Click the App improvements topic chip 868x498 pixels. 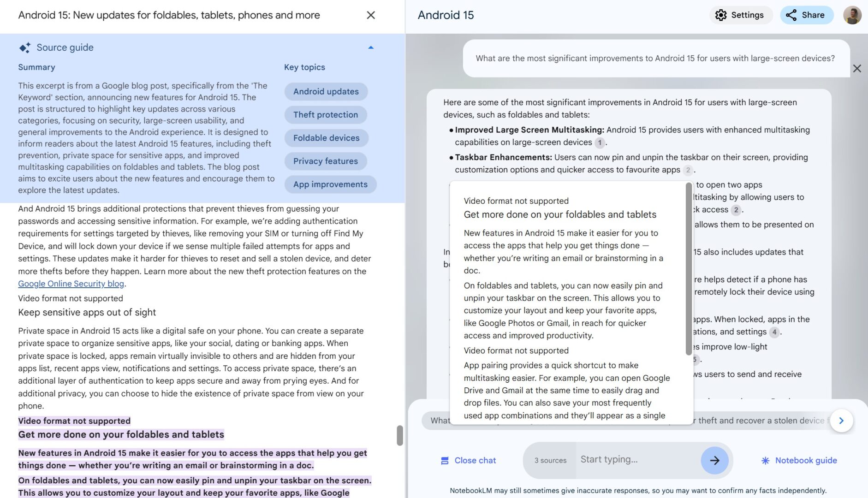coord(330,184)
